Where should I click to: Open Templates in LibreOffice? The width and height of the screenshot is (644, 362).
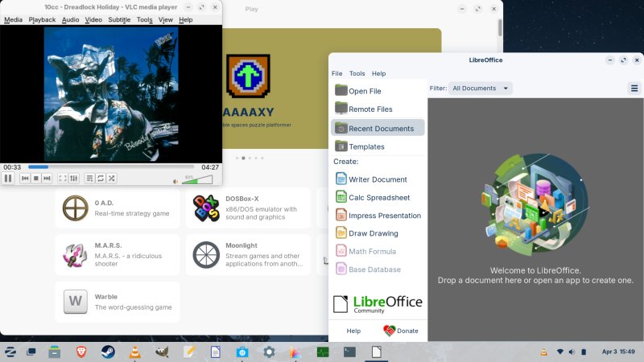point(378,146)
